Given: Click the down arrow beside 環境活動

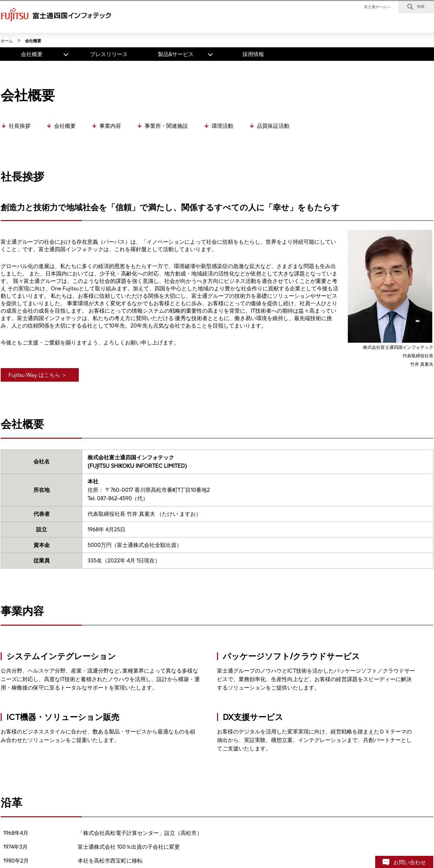Looking at the screenshot, I should click(207, 126).
